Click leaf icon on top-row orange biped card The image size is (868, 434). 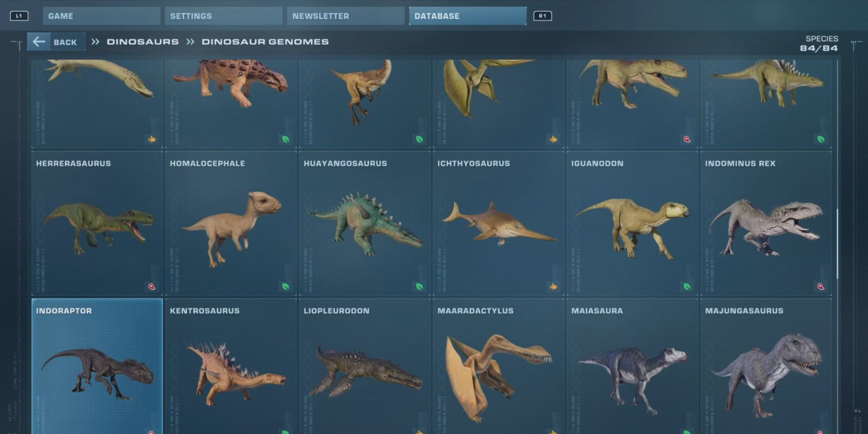click(x=419, y=139)
